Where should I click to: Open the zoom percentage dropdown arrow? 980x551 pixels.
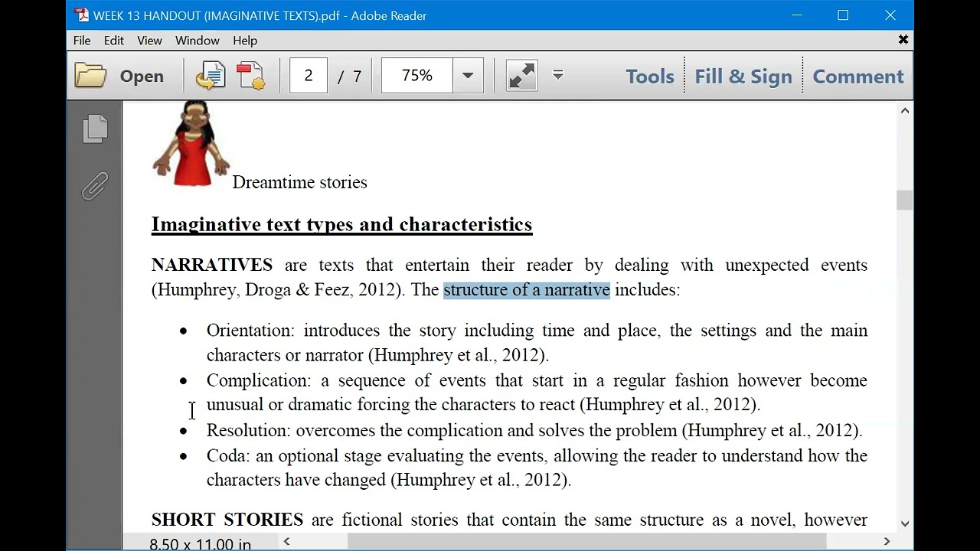pos(468,76)
